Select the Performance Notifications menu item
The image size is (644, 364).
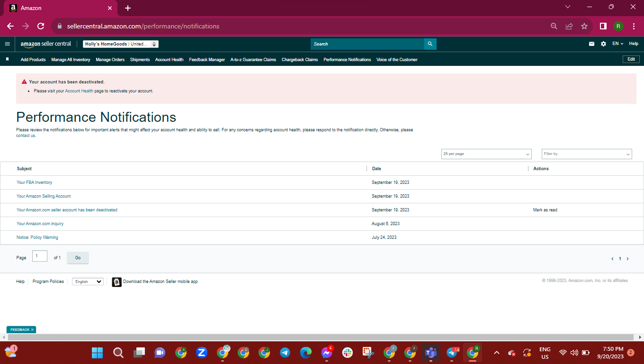pyautogui.click(x=347, y=60)
